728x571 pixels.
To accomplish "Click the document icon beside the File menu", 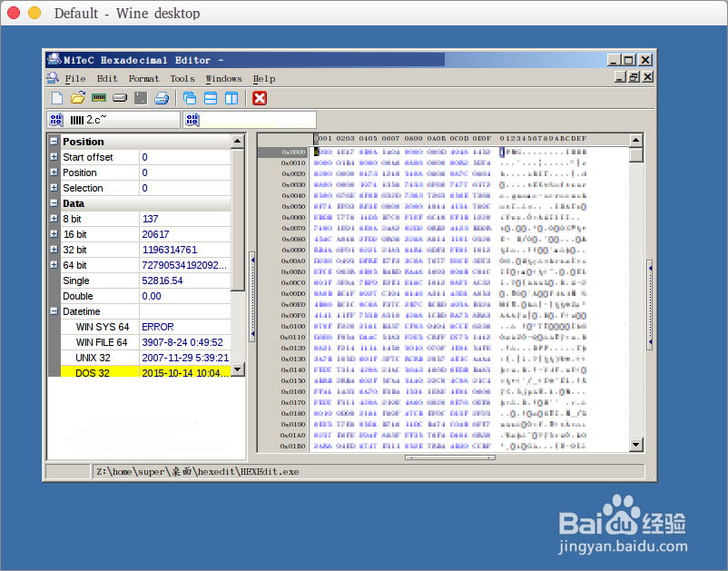I will 53,78.
